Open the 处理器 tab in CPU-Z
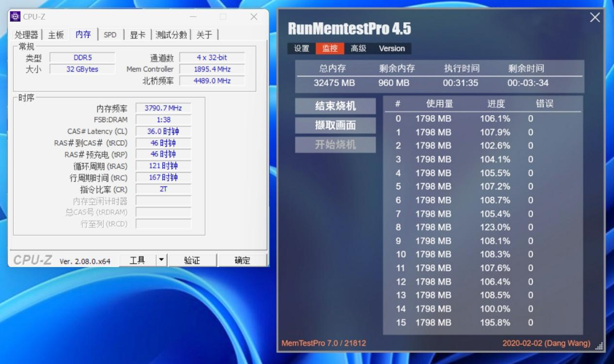This screenshot has width=614, height=364. point(26,35)
